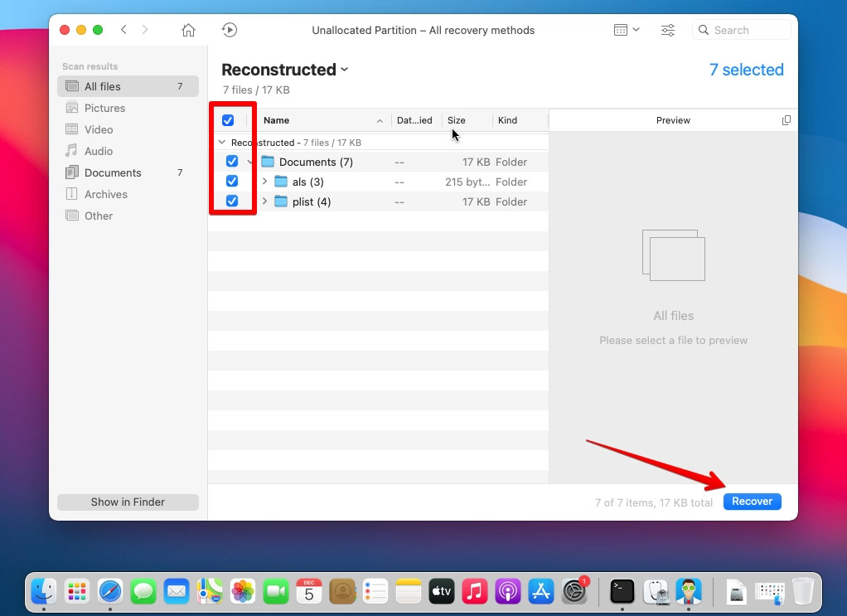Click the plist folder icon

click(x=281, y=201)
